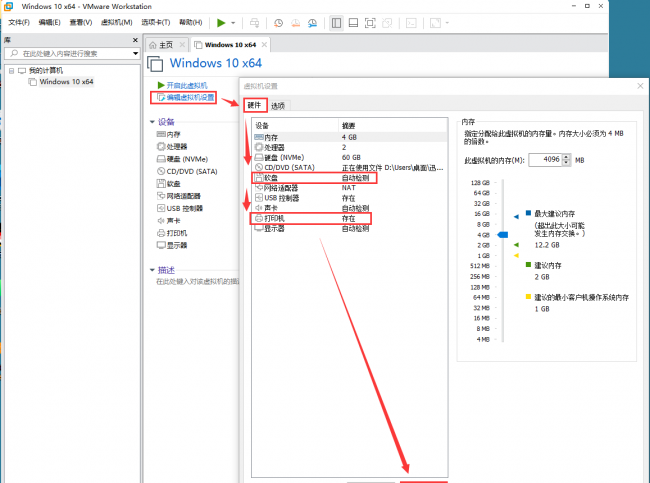Open the 选项卡(T) menu
This screenshot has height=483, width=650.
[x=155, y=22]
